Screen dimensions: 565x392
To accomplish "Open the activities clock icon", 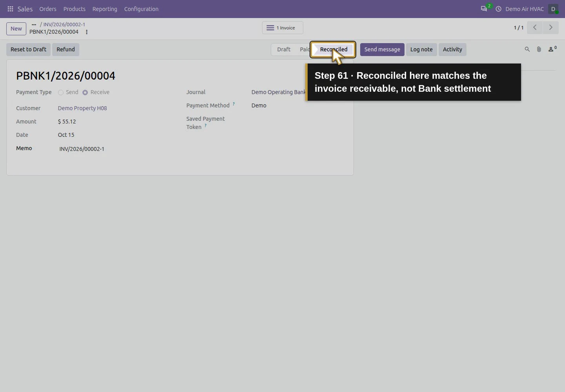I will (498, 9).
